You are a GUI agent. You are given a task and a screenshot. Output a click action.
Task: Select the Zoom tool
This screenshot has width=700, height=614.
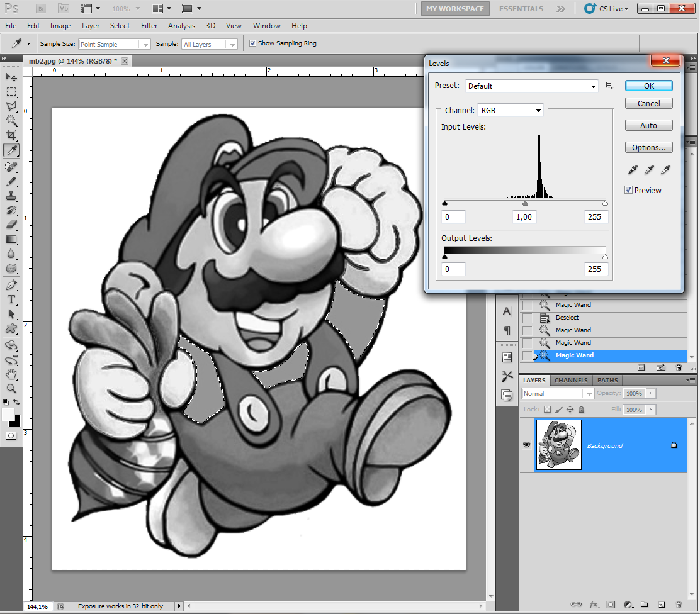click(x=11, y=389)
